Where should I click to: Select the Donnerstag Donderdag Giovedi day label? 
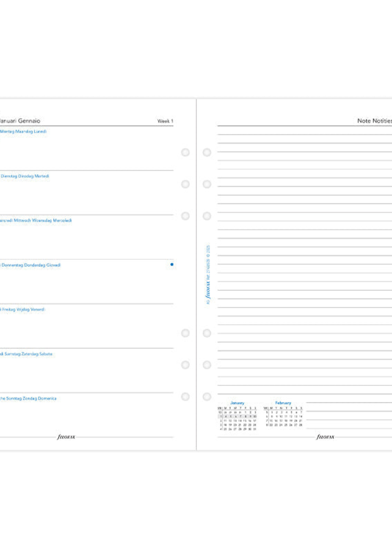(x=30, y=265)
